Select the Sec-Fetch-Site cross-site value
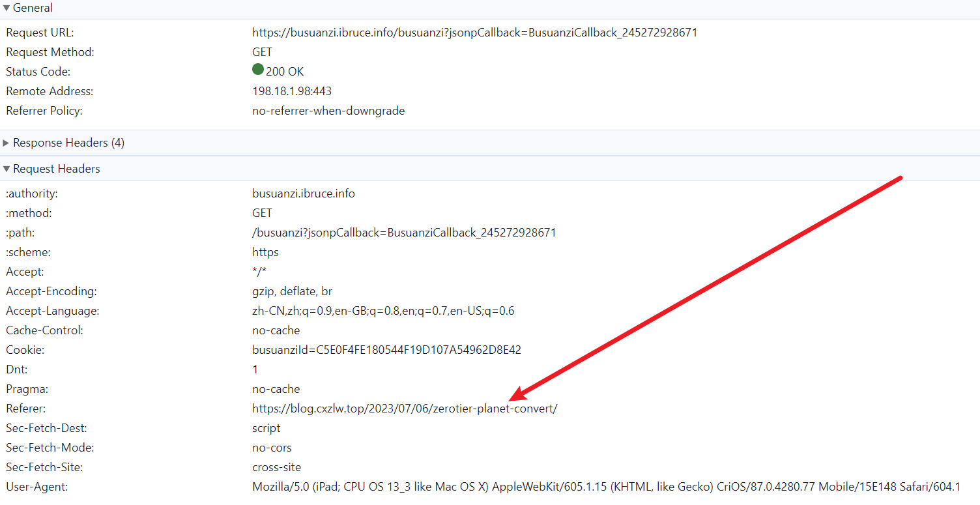Screen dimensions: 980x505 [276, 467]
